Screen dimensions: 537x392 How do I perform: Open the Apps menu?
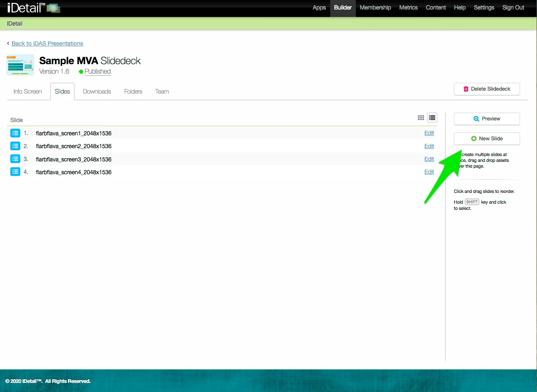tap(319, 7)
